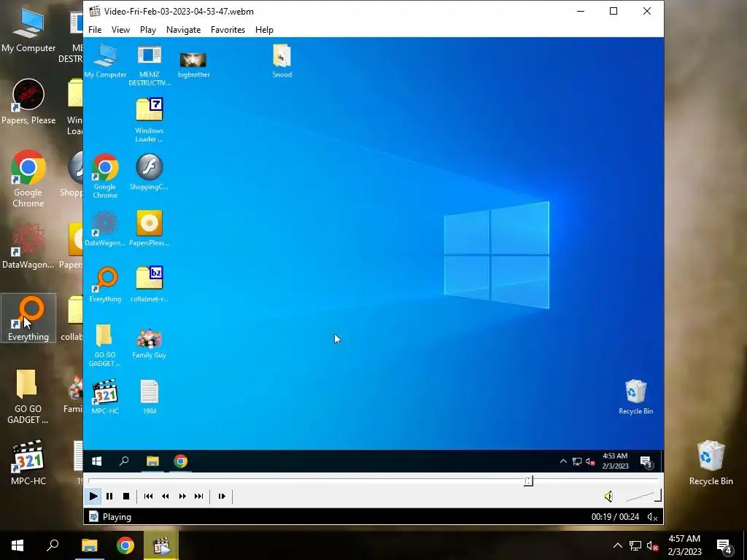Screen dimensions: 747x560
Task: Pause the video playback
Action: point(109,496)
